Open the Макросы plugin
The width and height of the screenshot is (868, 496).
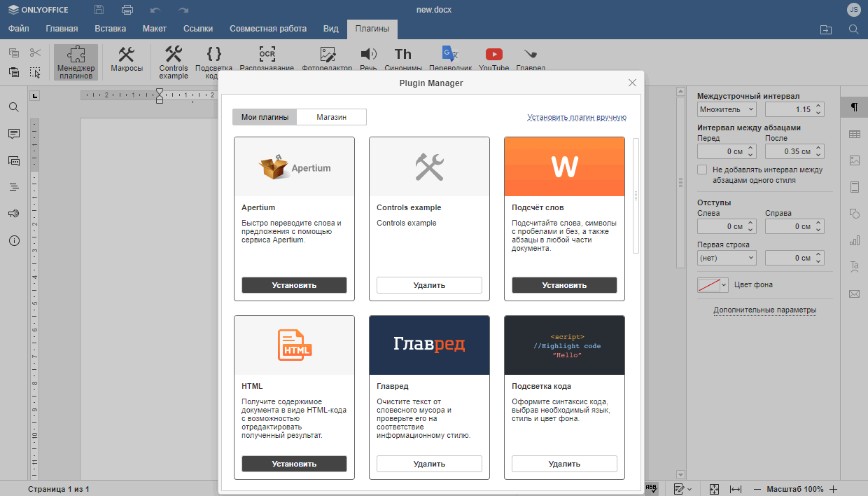pyautogui.click(x=127, y=60)
